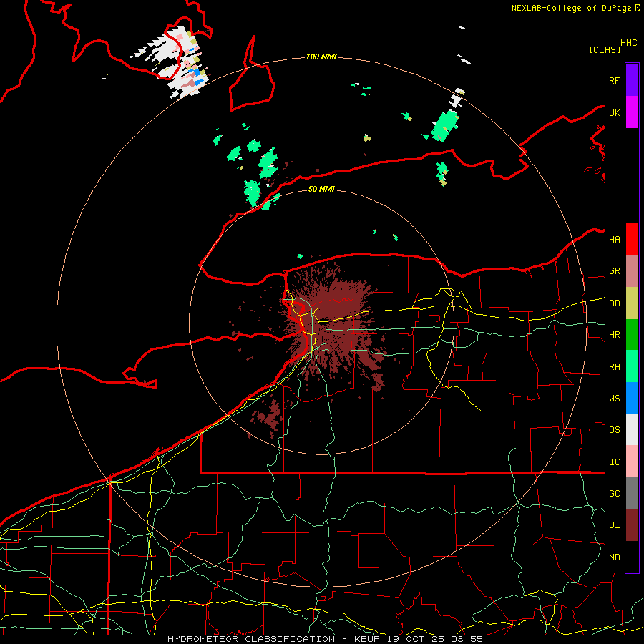Select the DS white legend swatch
Screen dimensions: 644x644
point(632,429)
